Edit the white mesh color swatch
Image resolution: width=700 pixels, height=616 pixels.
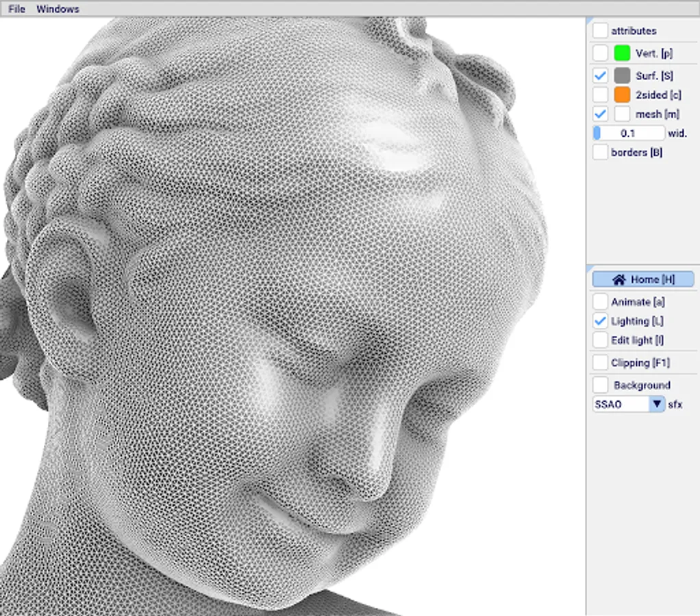(622, 114)
